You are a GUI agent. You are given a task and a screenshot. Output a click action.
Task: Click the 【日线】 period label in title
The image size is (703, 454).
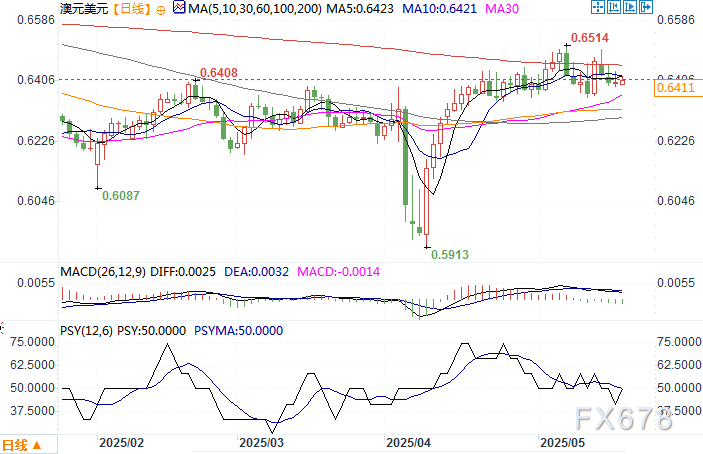(130, 9)
